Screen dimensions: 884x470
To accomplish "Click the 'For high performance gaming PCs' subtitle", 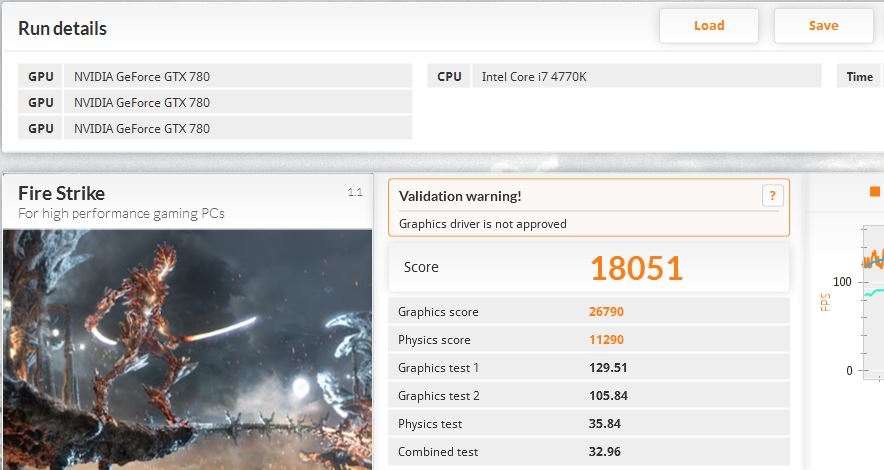I will point(121,214).
